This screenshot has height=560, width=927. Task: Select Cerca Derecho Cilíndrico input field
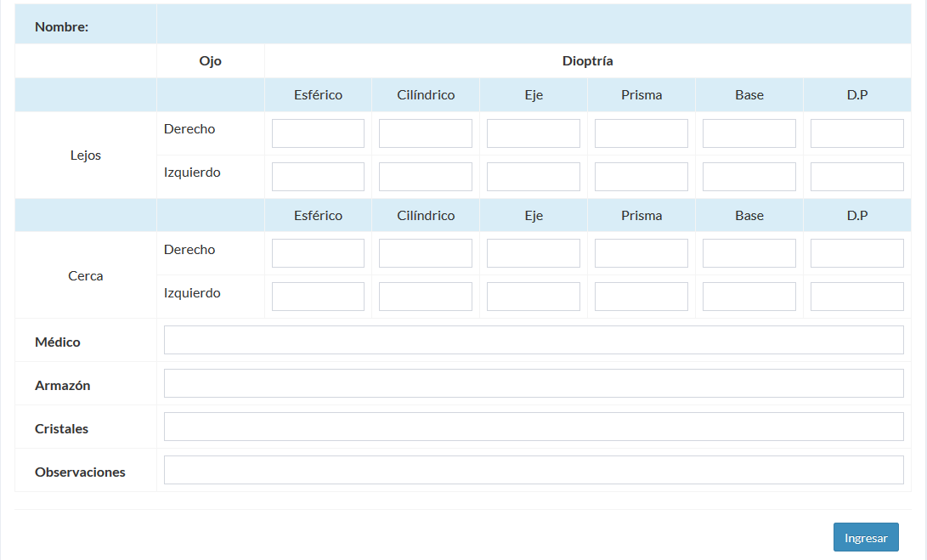426,253
